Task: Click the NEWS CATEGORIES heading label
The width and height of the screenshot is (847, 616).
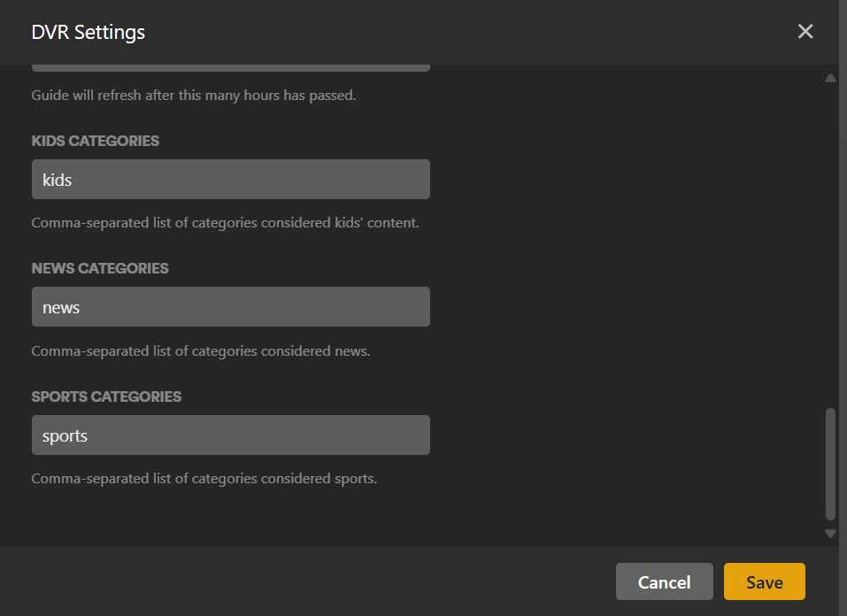Action: tap(100, 268)
